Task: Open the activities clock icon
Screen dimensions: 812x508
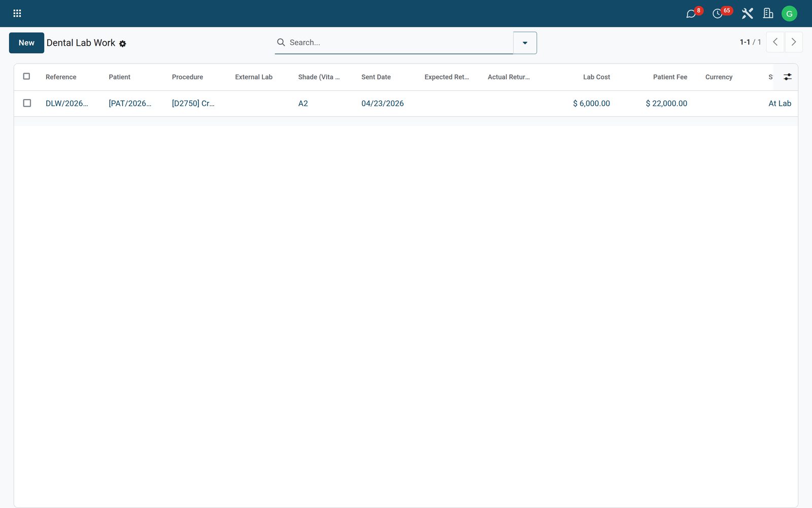Action: tap(717, 14)
